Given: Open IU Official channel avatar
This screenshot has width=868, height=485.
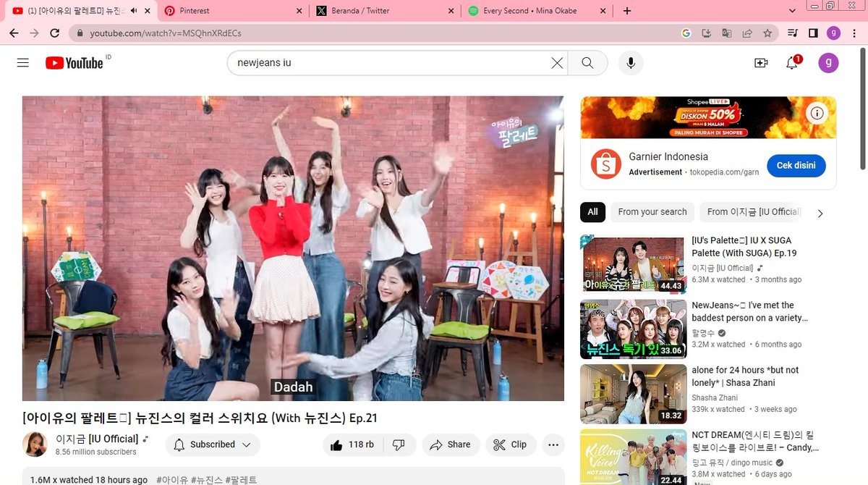Looking at the screenshot, I should (35, 444).
